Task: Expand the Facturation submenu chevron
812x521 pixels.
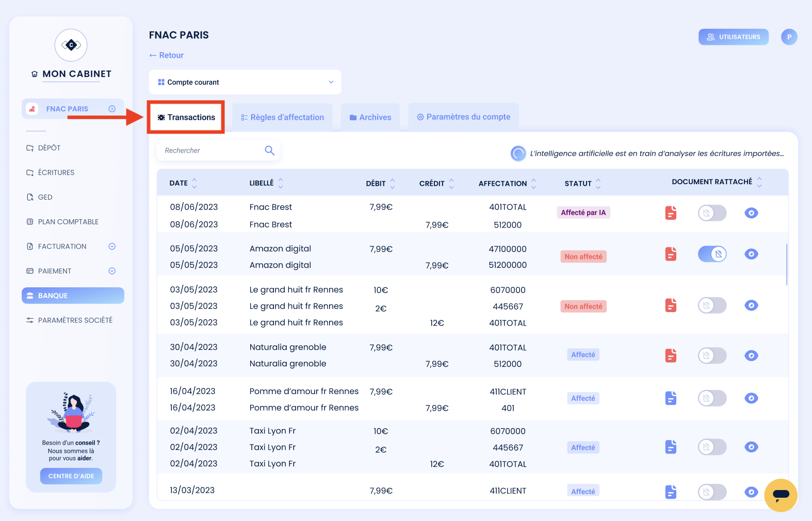Action: [x=112, y=247]
